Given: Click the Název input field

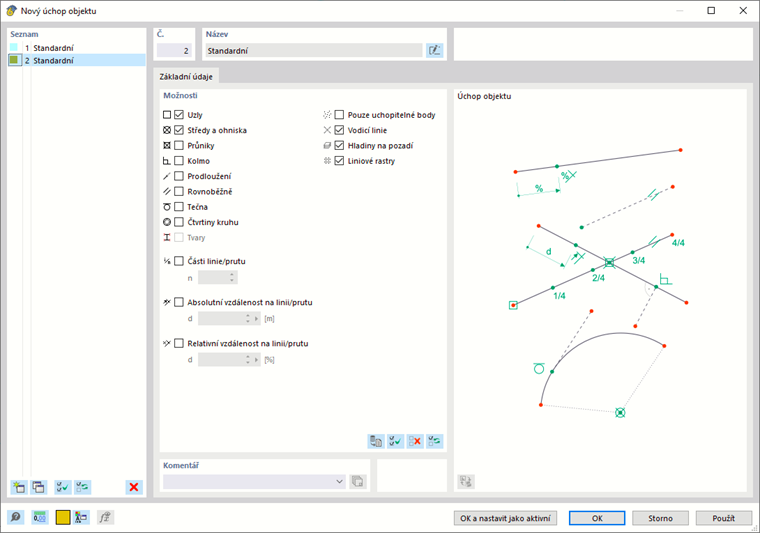Looking at the screenshot, I should point(314,50).
